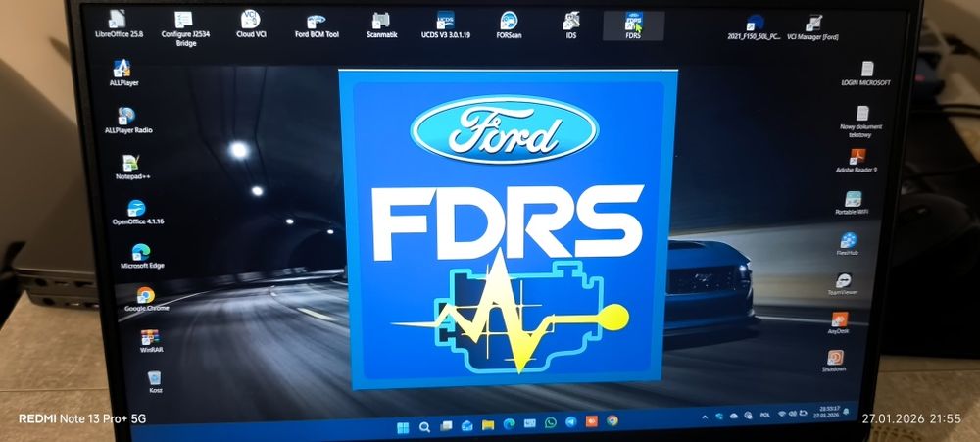This screenshot has width=980, height=442.
Task: Open the ALLPlayer Radio shortcut
Action: [x=127, y=120]
